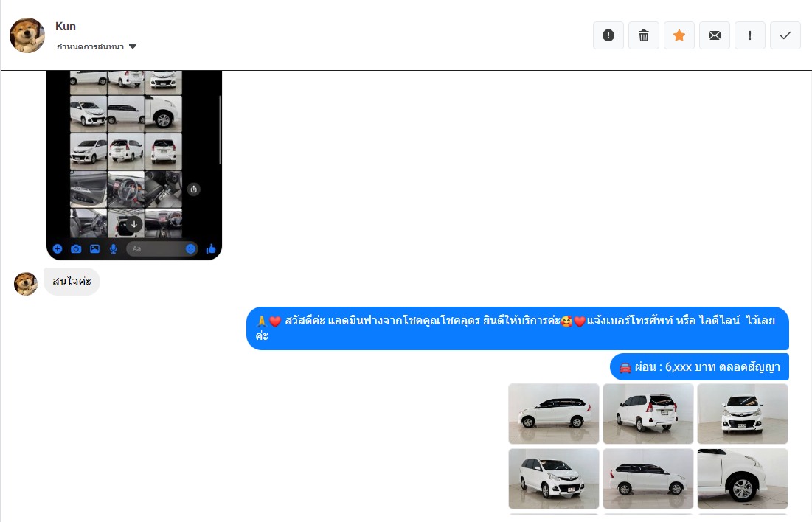Mark conversation done with checkmark icon
812x522 pixels.
tap(785, 35)
